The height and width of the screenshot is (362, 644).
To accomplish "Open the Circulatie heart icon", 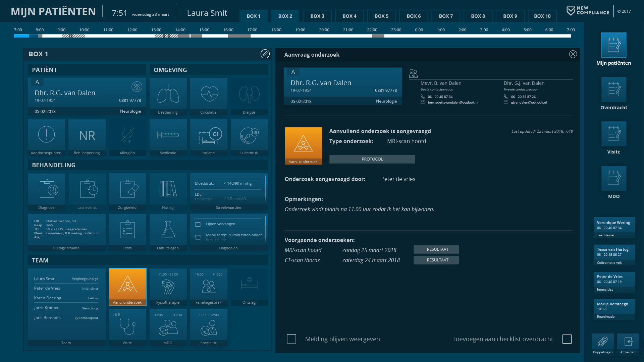I will click(209, 96).
